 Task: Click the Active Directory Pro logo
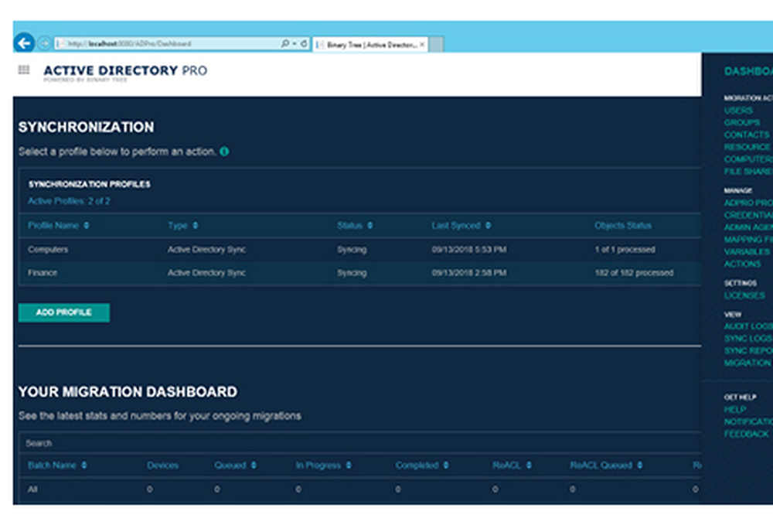(125, 73)
